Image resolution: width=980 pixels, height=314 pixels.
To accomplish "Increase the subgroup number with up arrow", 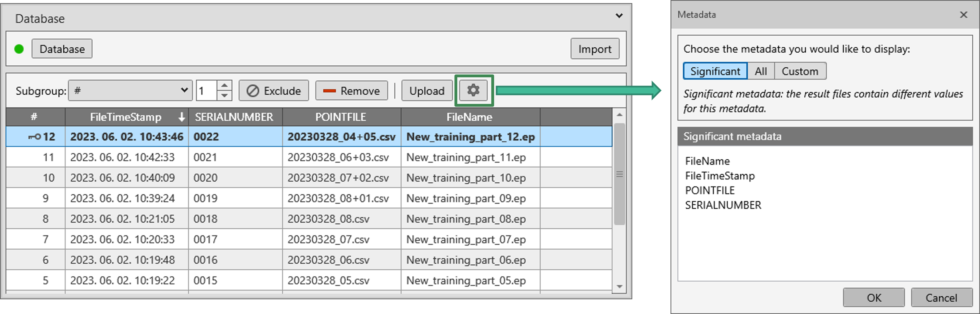I will point(225,86).
